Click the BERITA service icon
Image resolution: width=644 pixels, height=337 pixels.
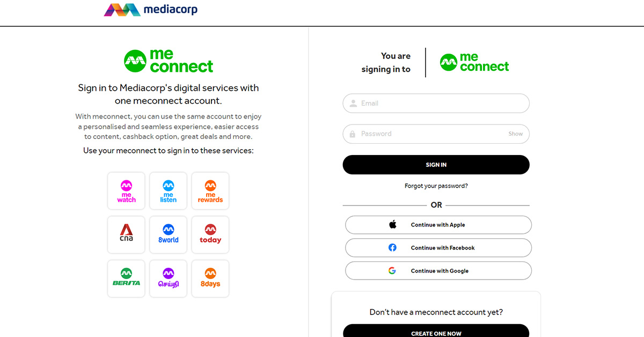coord(126,279)
